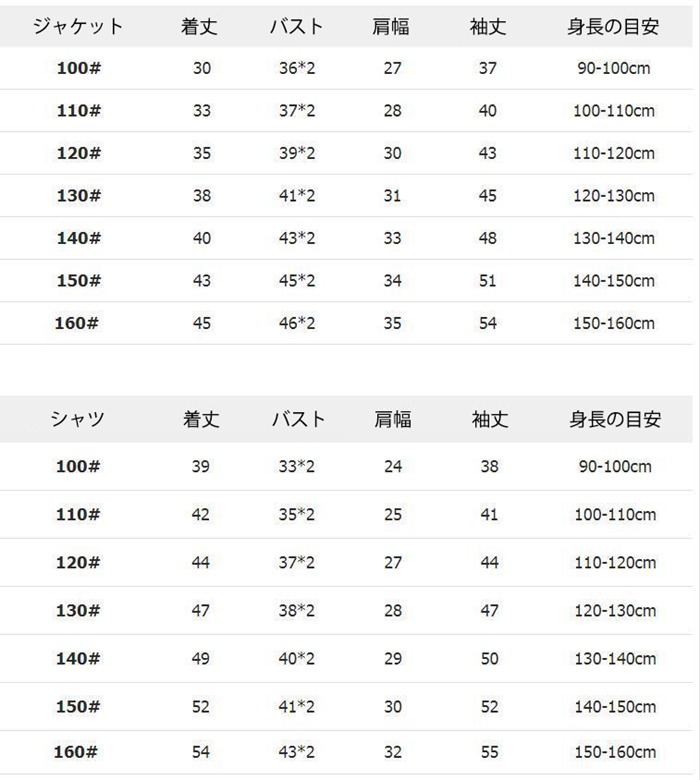Click the 袖丈 column header in jacket table
This screenshot has width=700, height=780.
[x=488, y=27]
